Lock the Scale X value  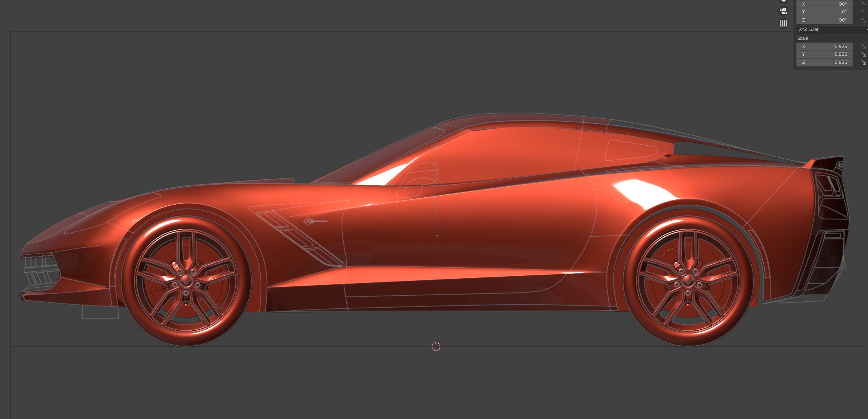(863, 46)
